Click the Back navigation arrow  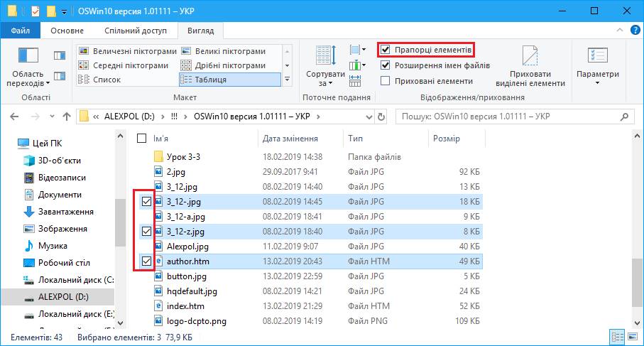[14, 117]
